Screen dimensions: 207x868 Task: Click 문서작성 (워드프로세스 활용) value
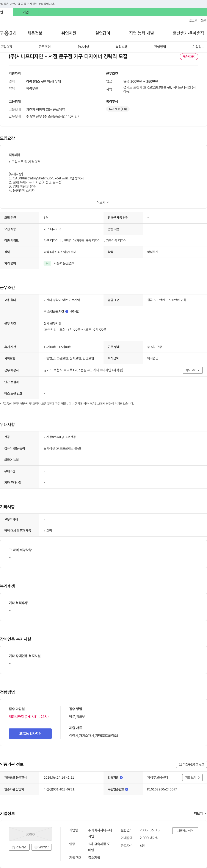[x=62, y=448]
